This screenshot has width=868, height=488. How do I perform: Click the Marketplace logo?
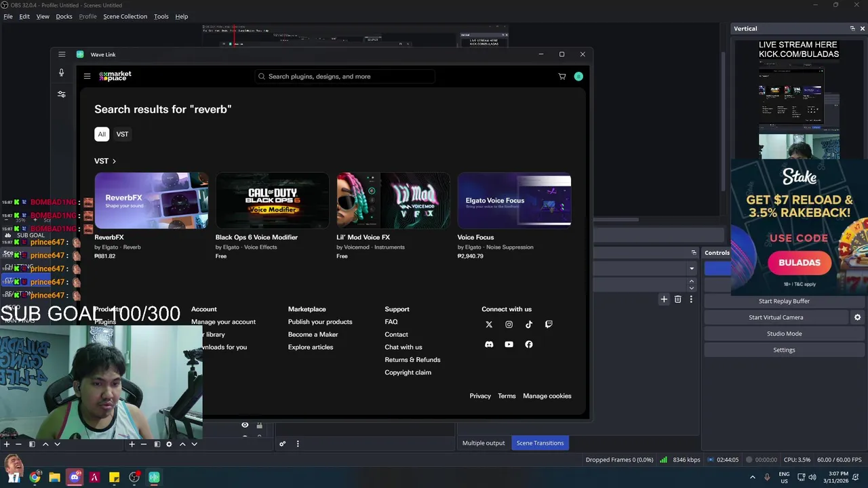click(x=115, y=76)
